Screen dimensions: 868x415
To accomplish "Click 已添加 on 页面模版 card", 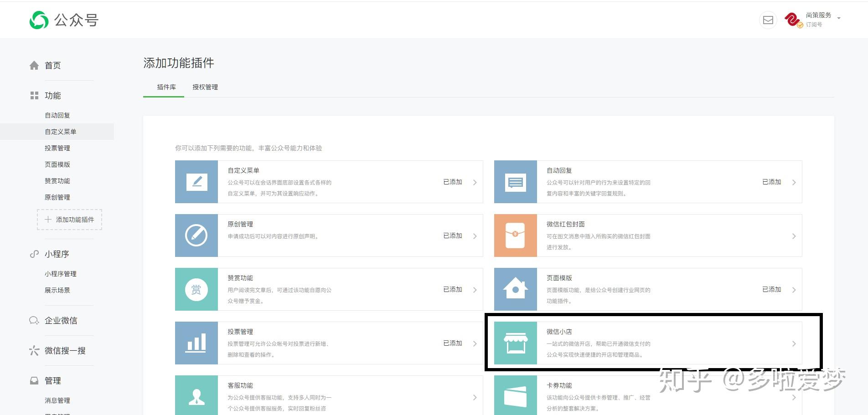I will 772,289.
